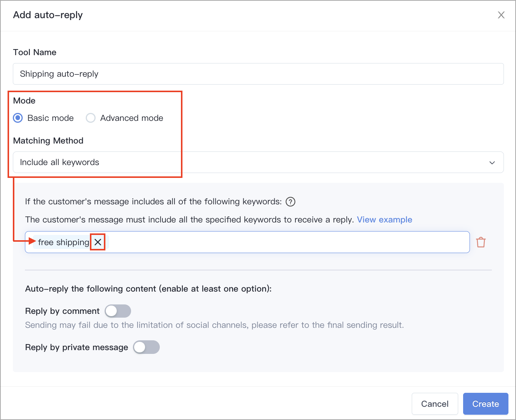Select the 'free shipping' keyword chip text
The width and height of the screenshot is (516, 420).
pyautogui.click(x=63, y=242)
